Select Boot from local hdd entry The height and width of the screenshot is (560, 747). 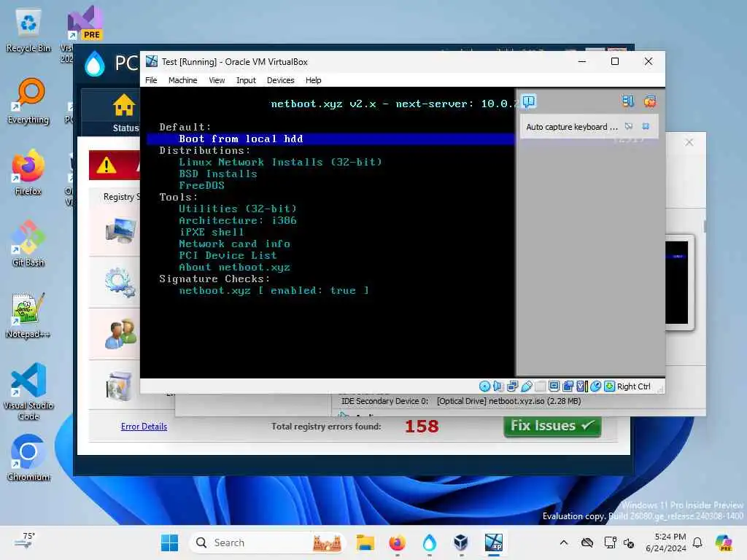click(x=330, y=139)
